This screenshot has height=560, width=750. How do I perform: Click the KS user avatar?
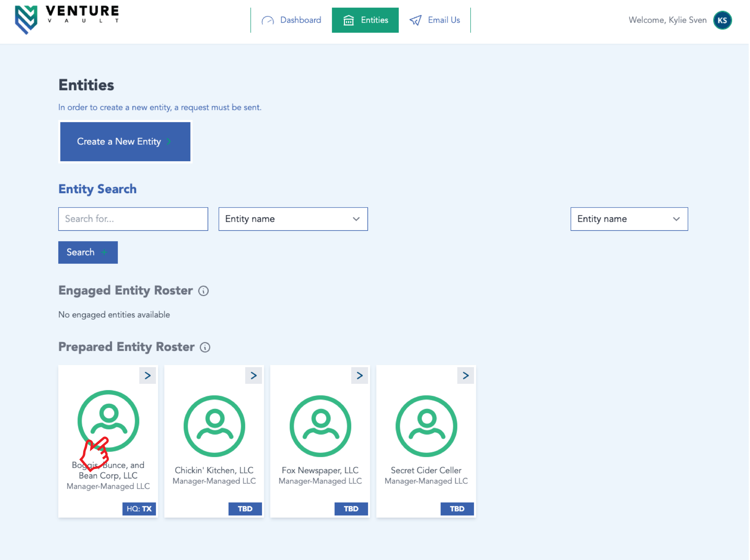pos(722,20)
